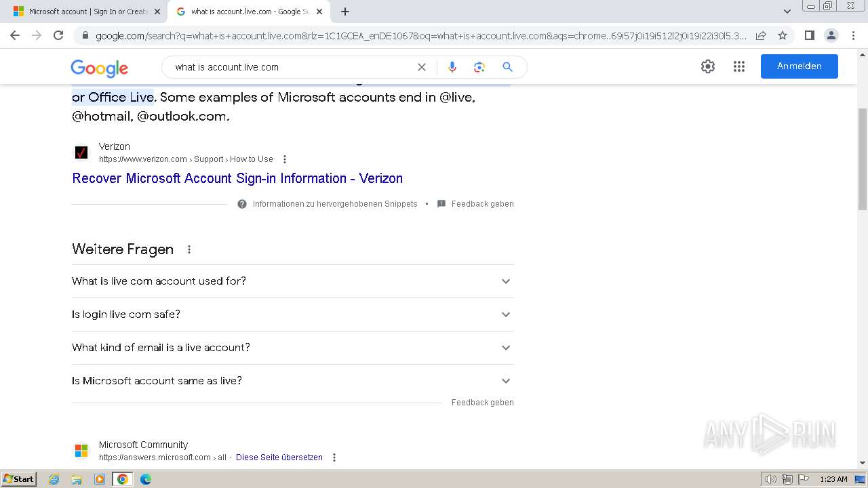This screenshot has width=868, height=488.
Task: Open the Chrome profile avatar
Action: [x=831, y=35]
